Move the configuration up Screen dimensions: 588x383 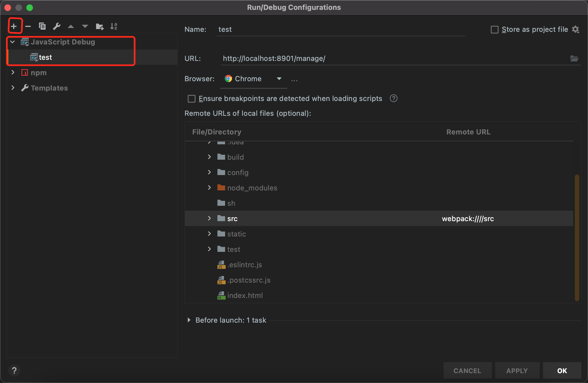[71, 26]
